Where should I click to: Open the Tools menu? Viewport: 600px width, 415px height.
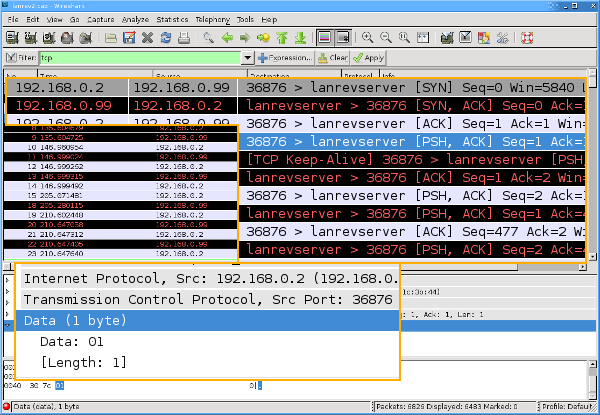click(245, 20)
